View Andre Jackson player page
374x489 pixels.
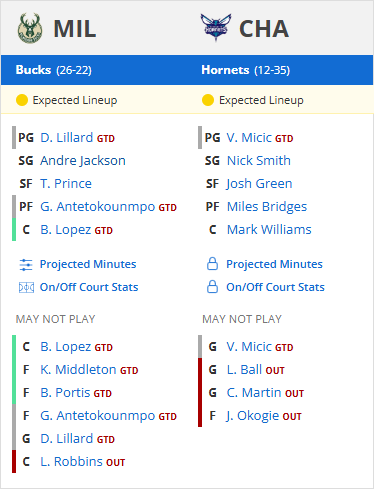tap(83, 161)
